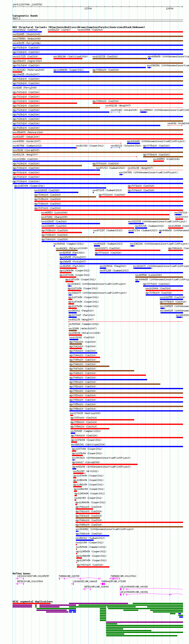Screen dimensions: 189x644
Task: Open transcript LOC100506990|NR_040091
Action: point(134,592)
